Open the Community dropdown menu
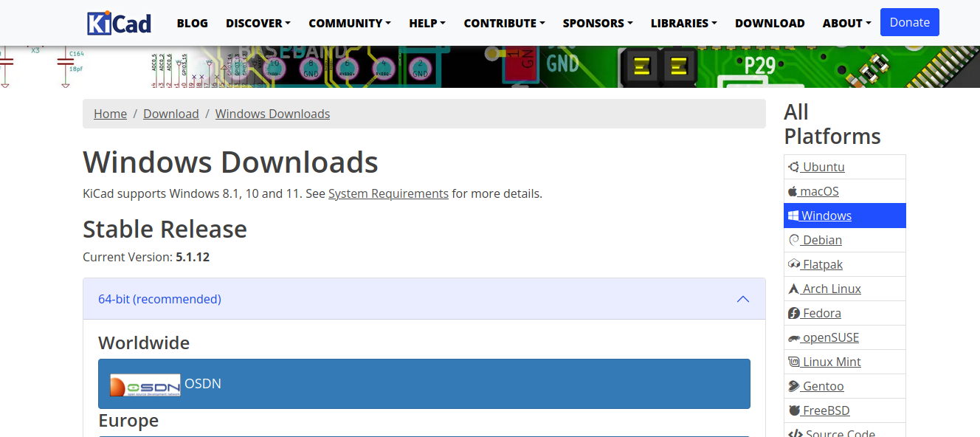The width and height of the screenshot is (980, 437). click(350, 23)
